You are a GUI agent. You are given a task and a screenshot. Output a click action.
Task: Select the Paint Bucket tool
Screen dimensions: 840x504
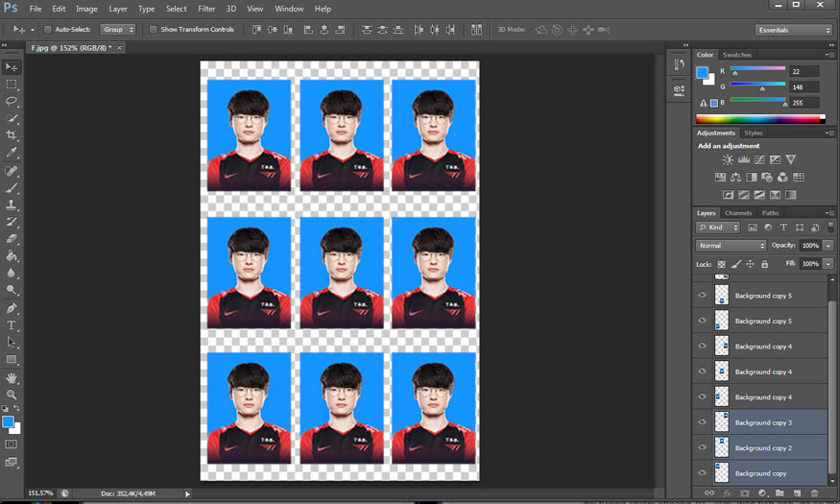[12, 255]
